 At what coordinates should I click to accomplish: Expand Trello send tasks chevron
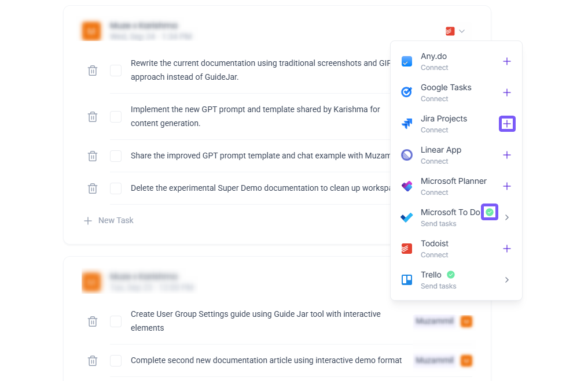(507, 280)
